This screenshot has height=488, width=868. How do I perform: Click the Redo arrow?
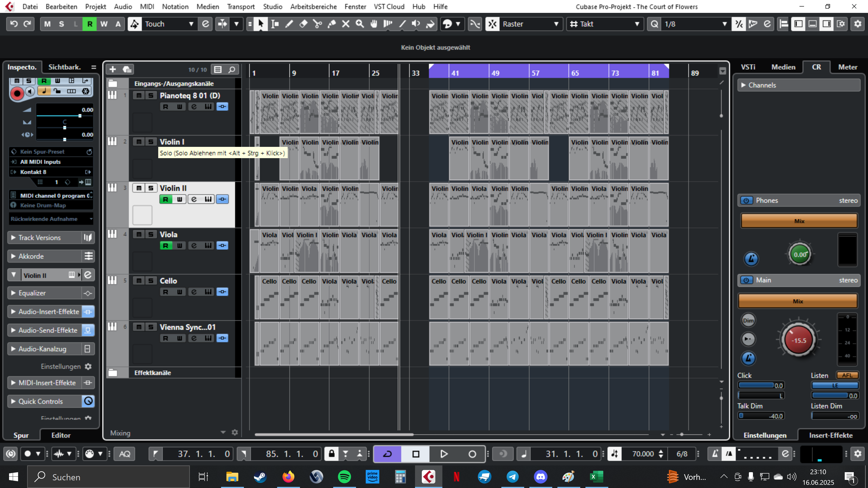pyautogui.click(x=27, y=24)
